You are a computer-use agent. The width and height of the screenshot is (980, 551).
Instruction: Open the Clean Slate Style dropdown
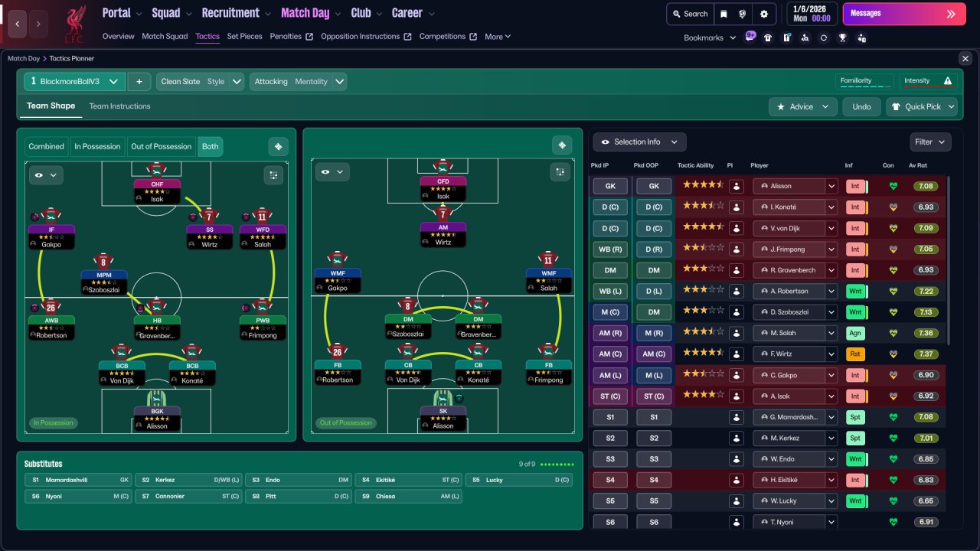click(200, 81)
